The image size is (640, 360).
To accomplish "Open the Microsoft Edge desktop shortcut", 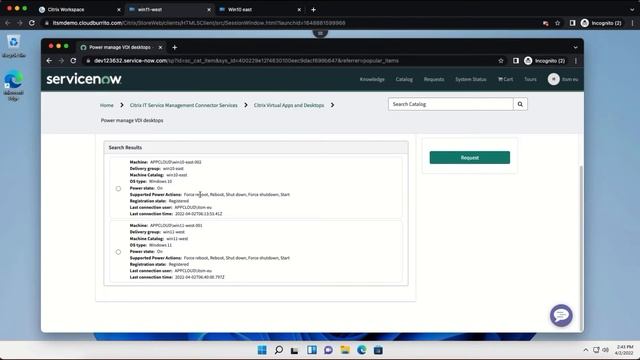I will (x=13, y=85).
